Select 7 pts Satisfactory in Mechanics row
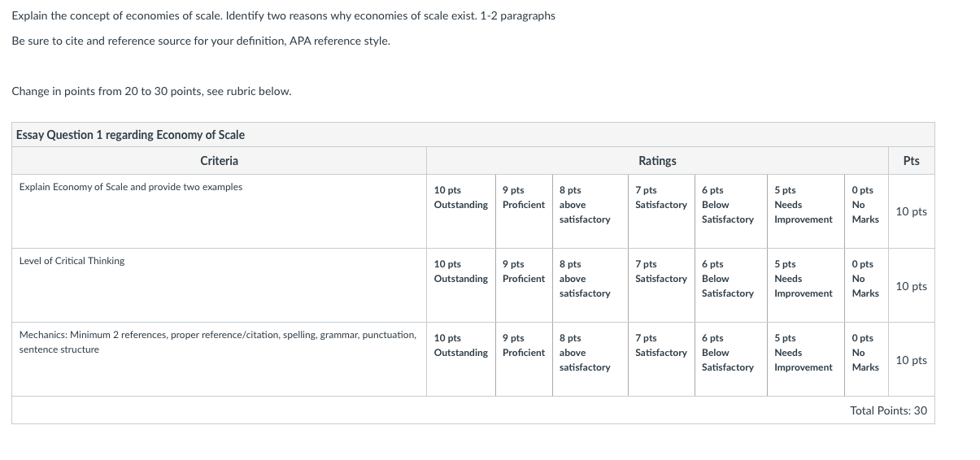 660,359
